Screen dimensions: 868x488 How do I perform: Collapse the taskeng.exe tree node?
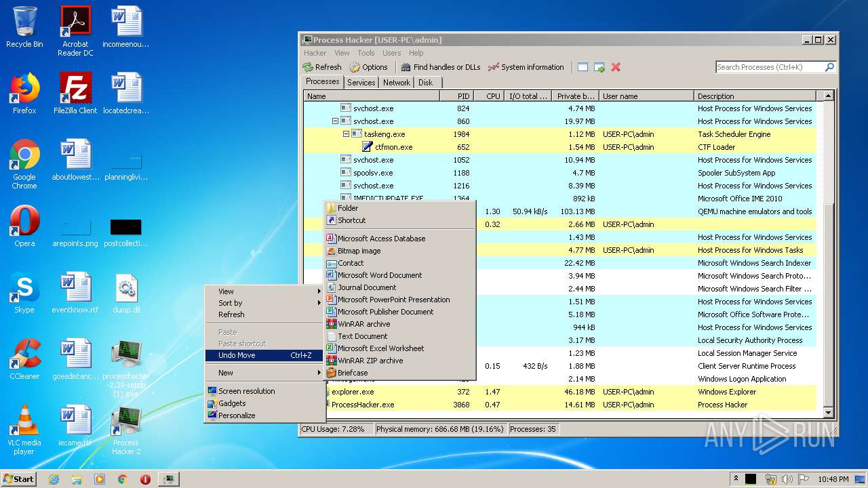tap(346, 134)
